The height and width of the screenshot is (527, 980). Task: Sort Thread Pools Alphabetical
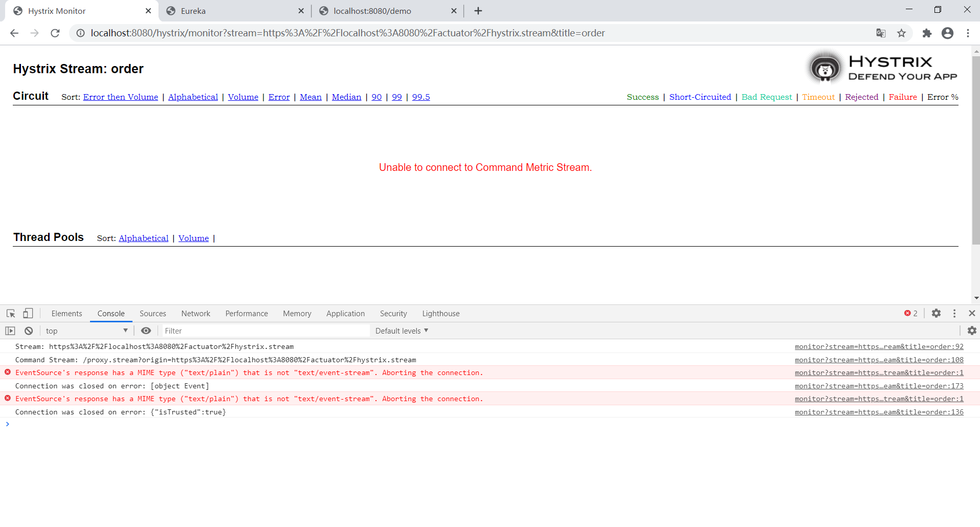click(x=144, y=238)
